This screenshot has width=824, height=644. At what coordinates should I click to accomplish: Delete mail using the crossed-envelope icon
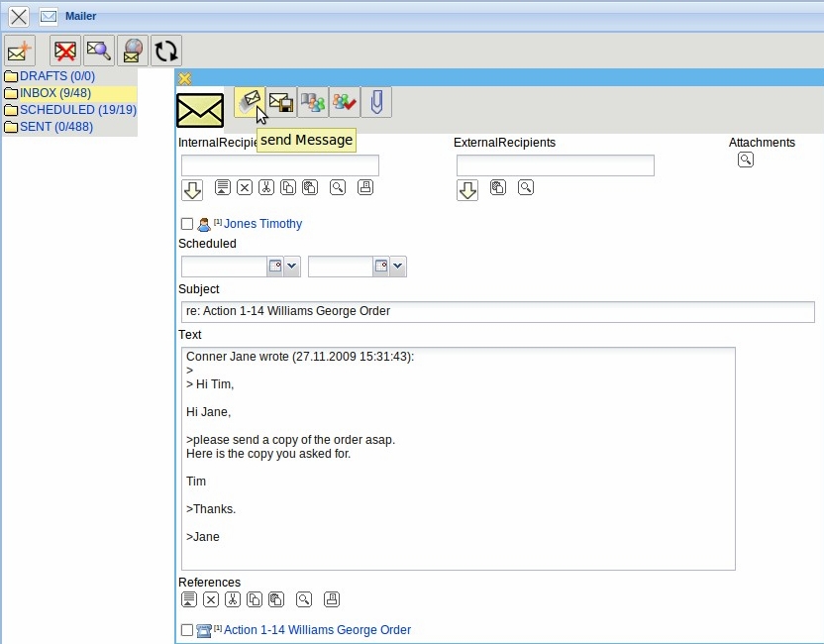click(x=63, y=51)
